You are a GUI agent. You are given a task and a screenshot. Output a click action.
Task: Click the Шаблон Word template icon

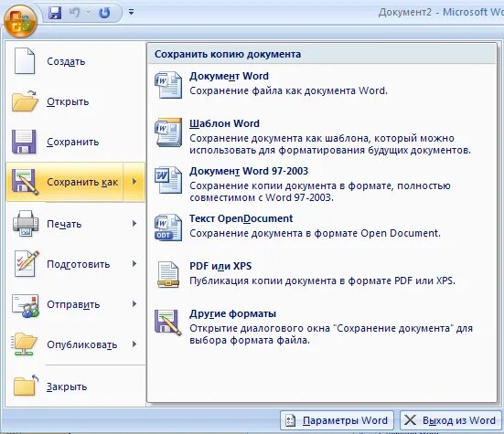[x=168, y=132]
